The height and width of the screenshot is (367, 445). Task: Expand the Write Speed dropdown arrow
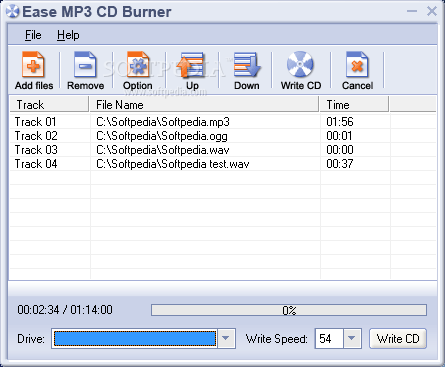[351, 338]
